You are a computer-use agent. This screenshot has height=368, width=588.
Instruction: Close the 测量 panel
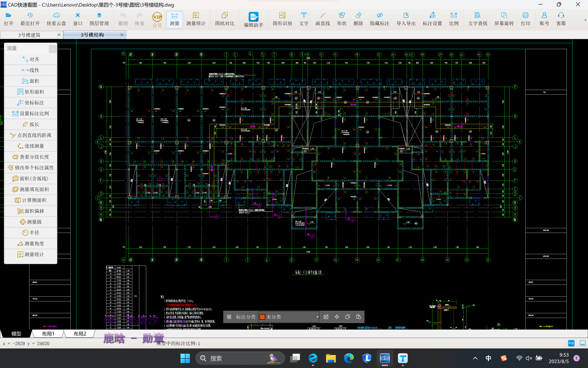(53, 49)
